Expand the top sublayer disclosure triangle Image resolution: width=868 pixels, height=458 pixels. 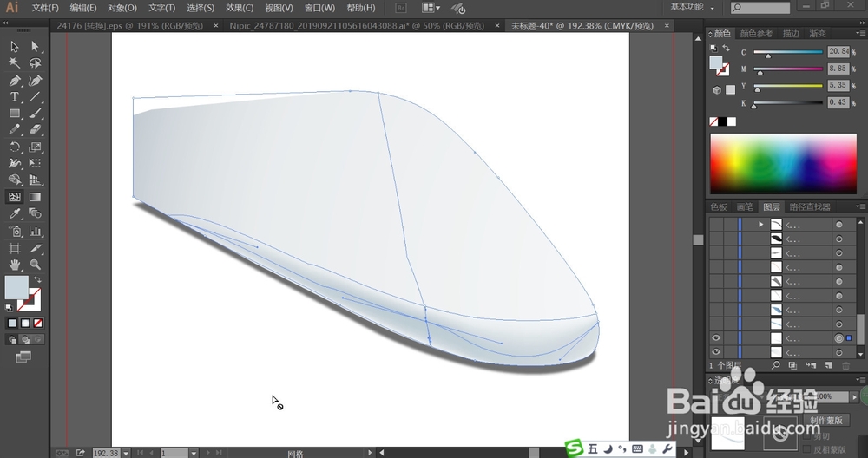[x=760, y=224]
